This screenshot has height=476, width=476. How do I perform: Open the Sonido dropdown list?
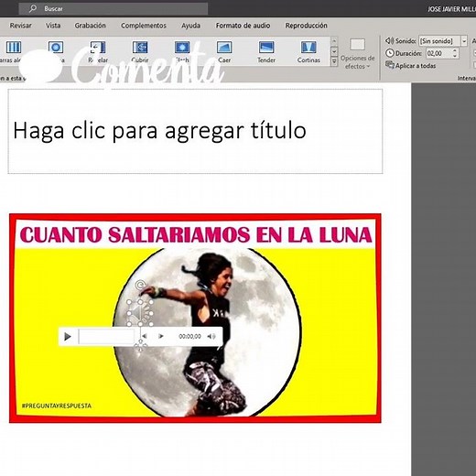[464, 41]
